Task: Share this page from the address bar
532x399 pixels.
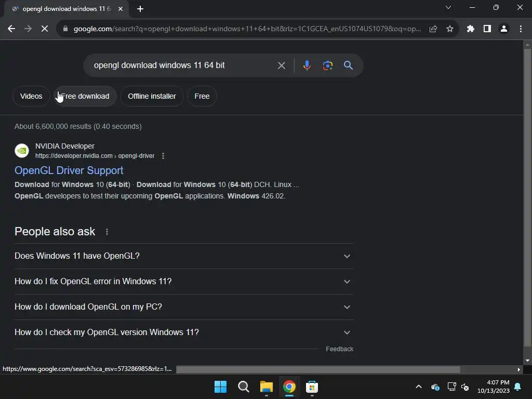Action: click(433, 29)
